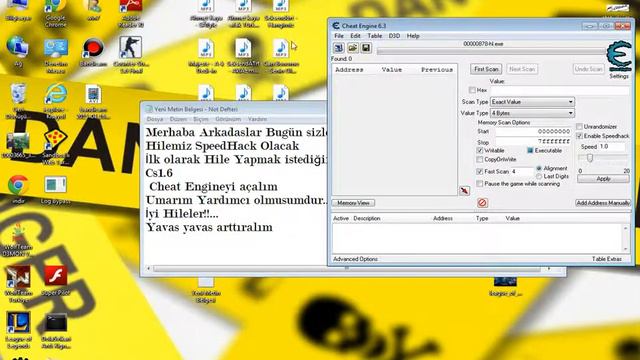Click the speedhack speed slider handle
Screen dimensions: 640x360
click(590, 158)
